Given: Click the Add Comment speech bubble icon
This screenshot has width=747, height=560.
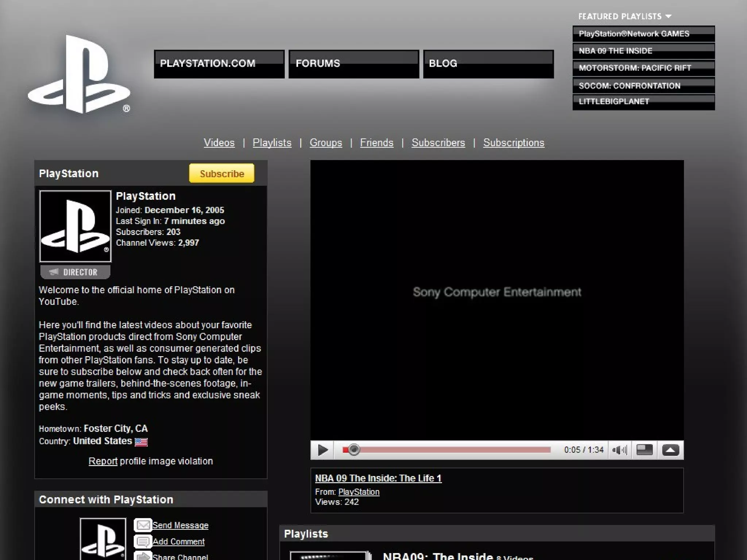Looking at the screenshot, I should click(x=143, y=541).
